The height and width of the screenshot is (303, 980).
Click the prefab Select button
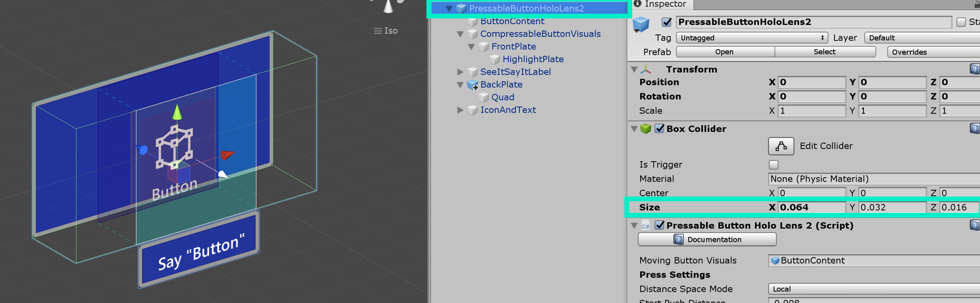pyautogui.click(x=825, y=52)
